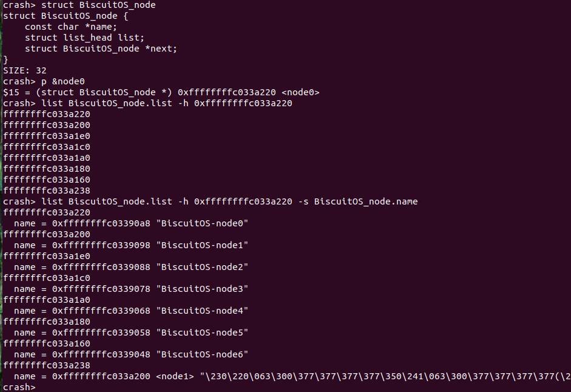This screenshot has width=571, height=392.
Task: Click the "BiscuitOS-node5" name string
Action: point(203,333)
